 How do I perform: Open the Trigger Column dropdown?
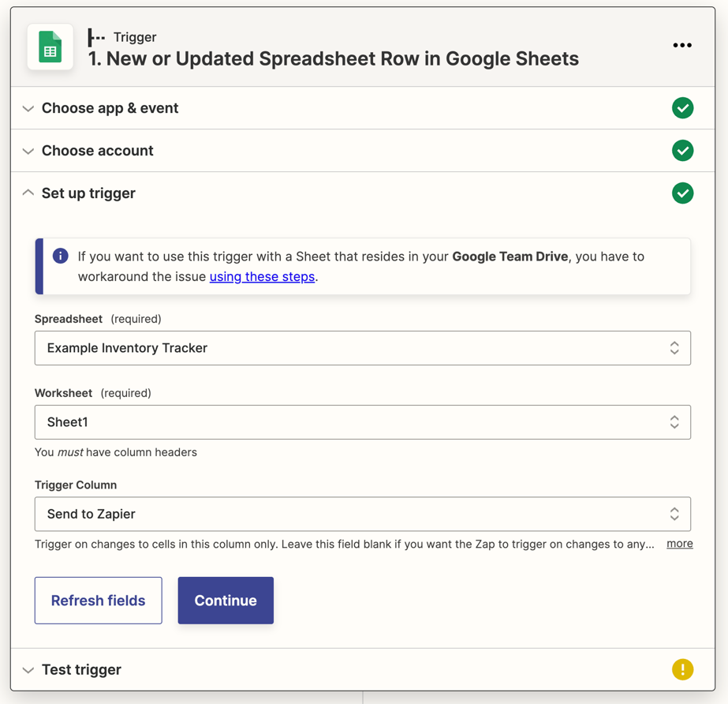click(363, 514)
